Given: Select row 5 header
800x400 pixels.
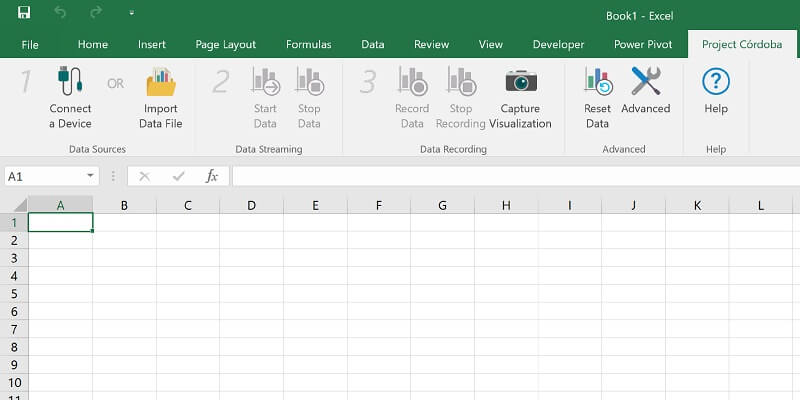Looking at the screenshot, I should coord(14,294).
